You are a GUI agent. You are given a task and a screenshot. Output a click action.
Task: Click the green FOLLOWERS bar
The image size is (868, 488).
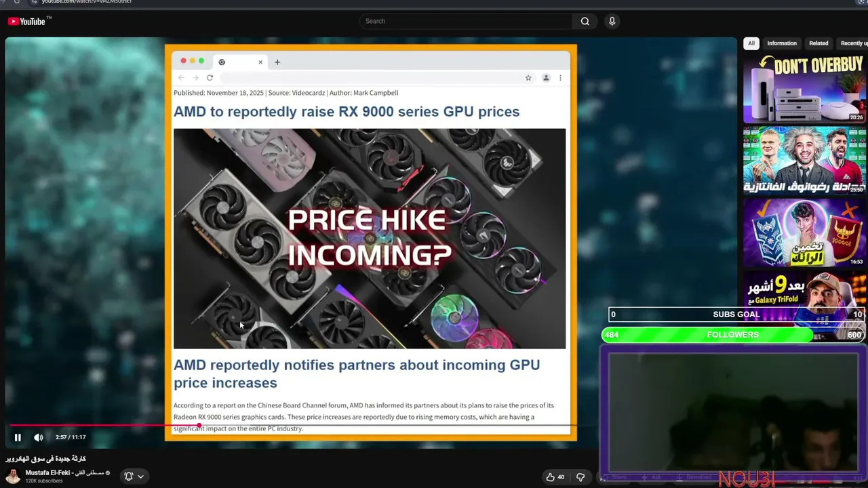click(733, 335)
